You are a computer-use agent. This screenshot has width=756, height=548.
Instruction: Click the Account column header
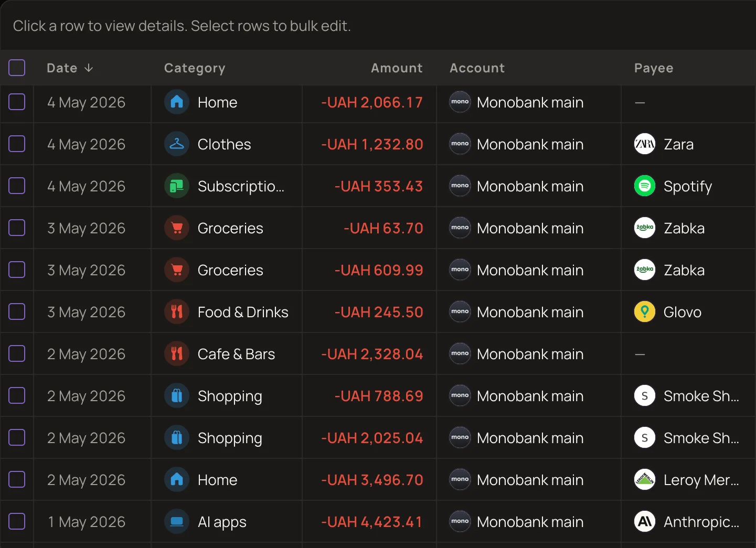point(477,68)
